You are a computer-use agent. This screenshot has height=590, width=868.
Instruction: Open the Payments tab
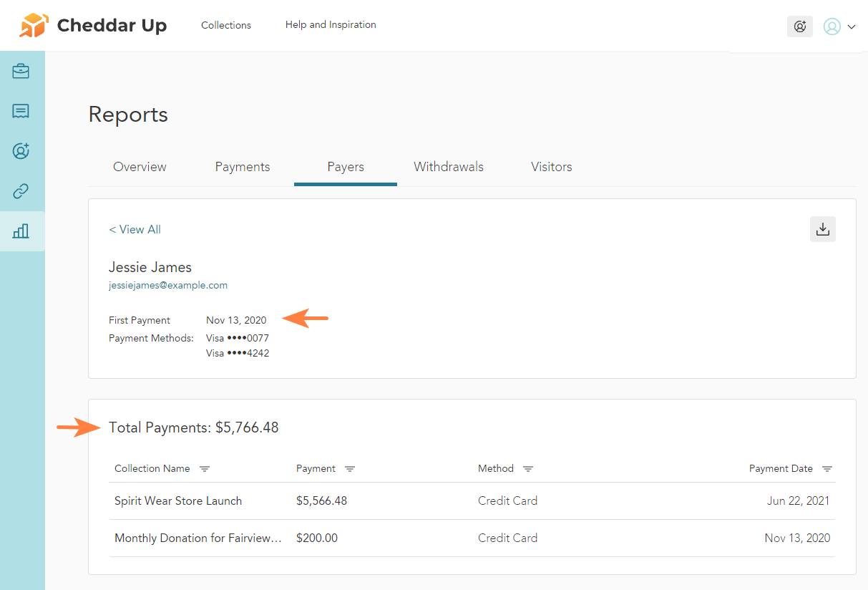point(243,167)
